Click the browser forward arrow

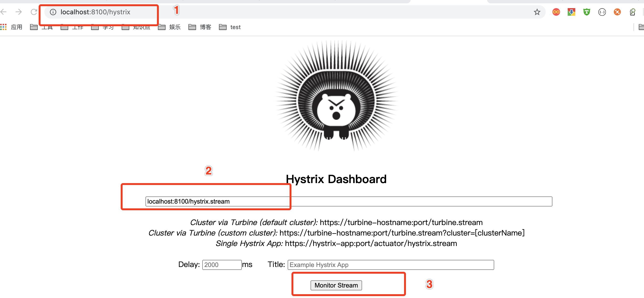point(19,12)
